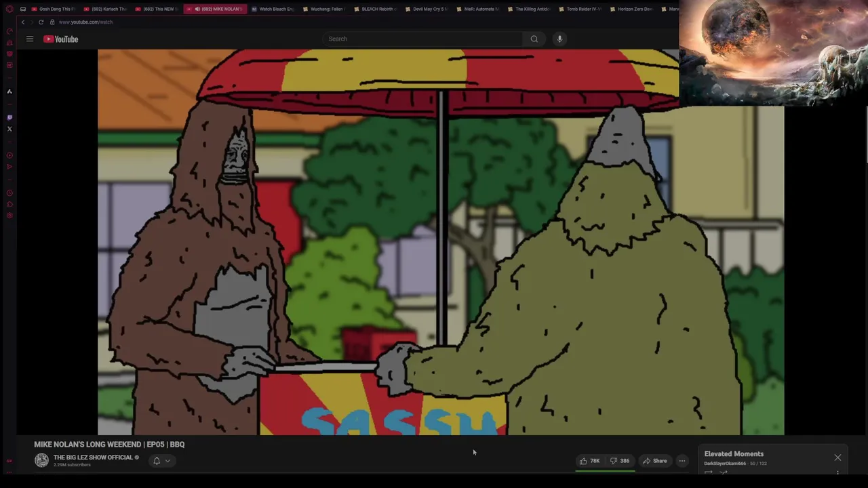This screenshot has width=868, height=488.
Task: Click into the YouTube Search field
Action: click(424, 39)
